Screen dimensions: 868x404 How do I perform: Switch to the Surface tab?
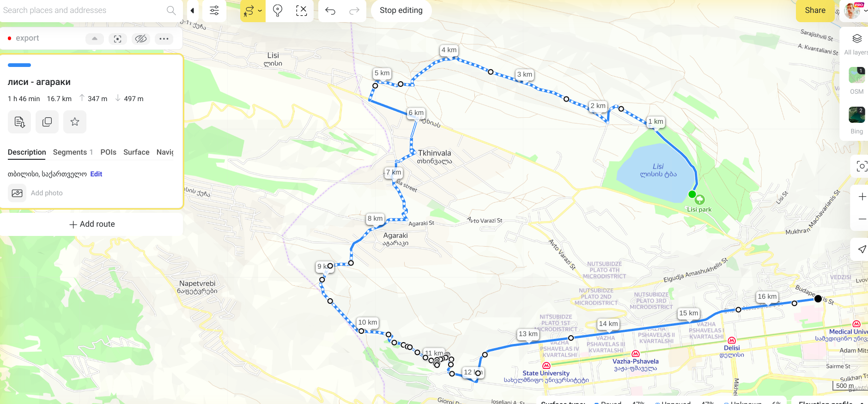(x=136, y=152)
